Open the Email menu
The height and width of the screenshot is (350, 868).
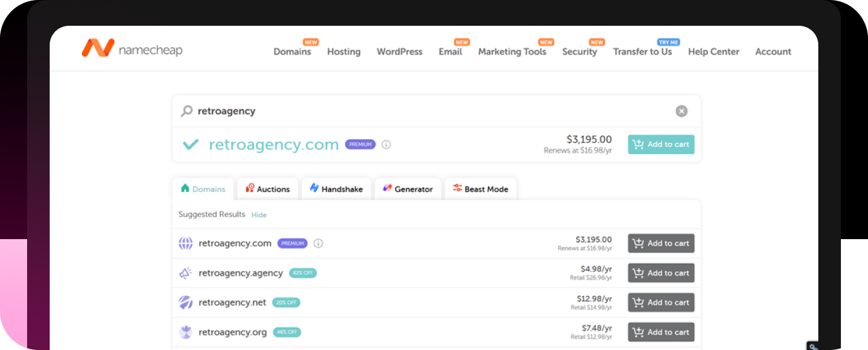pyautogui.click(x=450, y=52)
